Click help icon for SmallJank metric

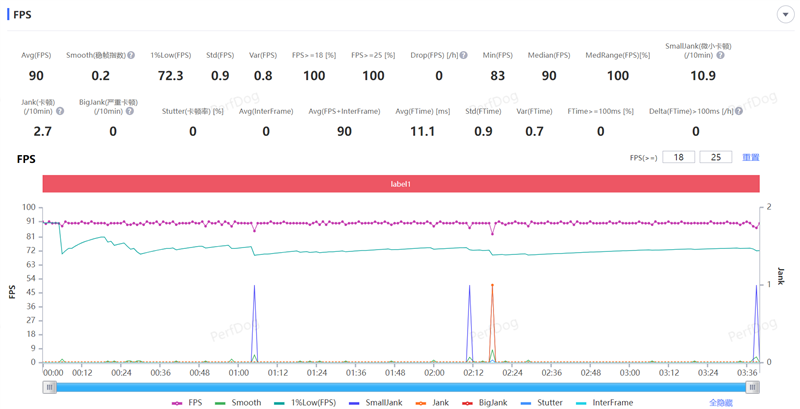pyautogui.click(x=720, y=55)
